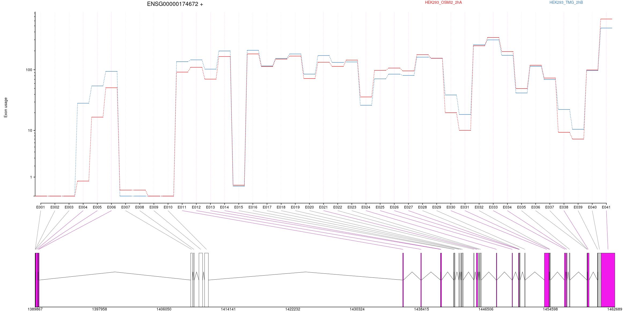Click the y-axis tick label 100

point(29,70)
